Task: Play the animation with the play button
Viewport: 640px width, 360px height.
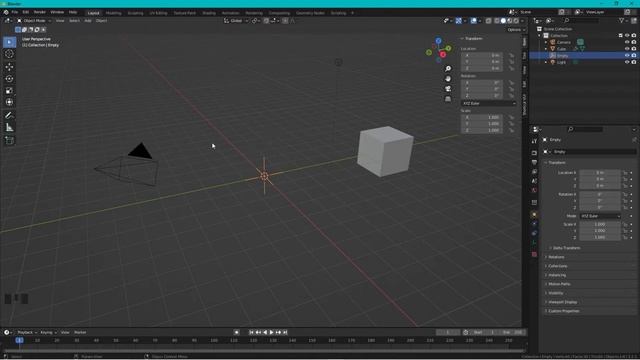Action: [x=271, y=333]
